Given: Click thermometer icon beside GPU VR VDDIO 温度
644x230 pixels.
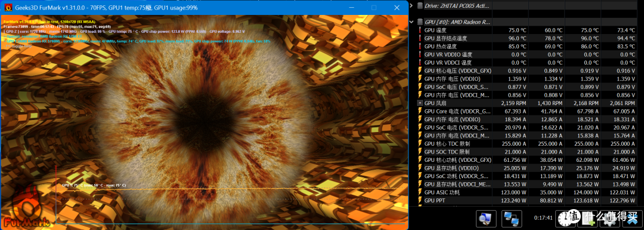Looking at the screenshot, I should tap(420, 54).
